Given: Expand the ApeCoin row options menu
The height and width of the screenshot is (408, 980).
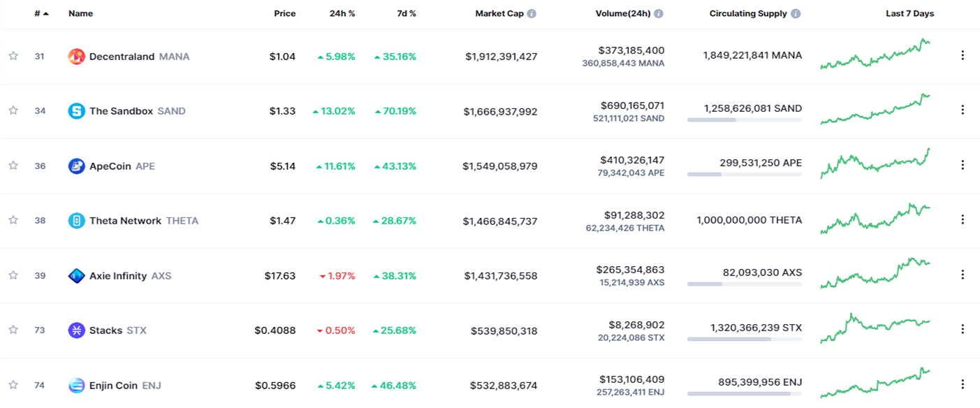Looking at the screenshot, I should [x=963, y=165].
